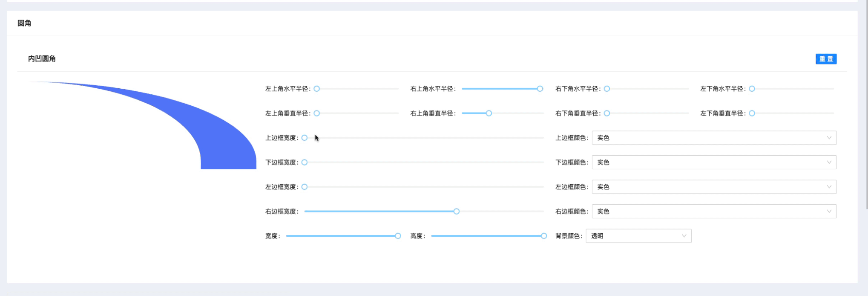868x296 pixels.
Task: Click the 内凹圆角 section heading
Action: click(42, 59)
